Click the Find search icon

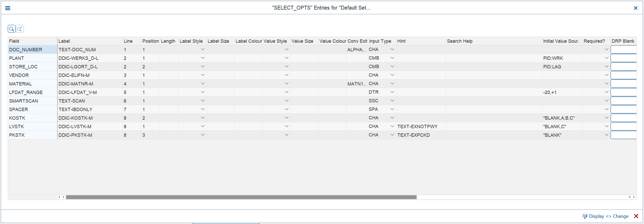(11, 29)
